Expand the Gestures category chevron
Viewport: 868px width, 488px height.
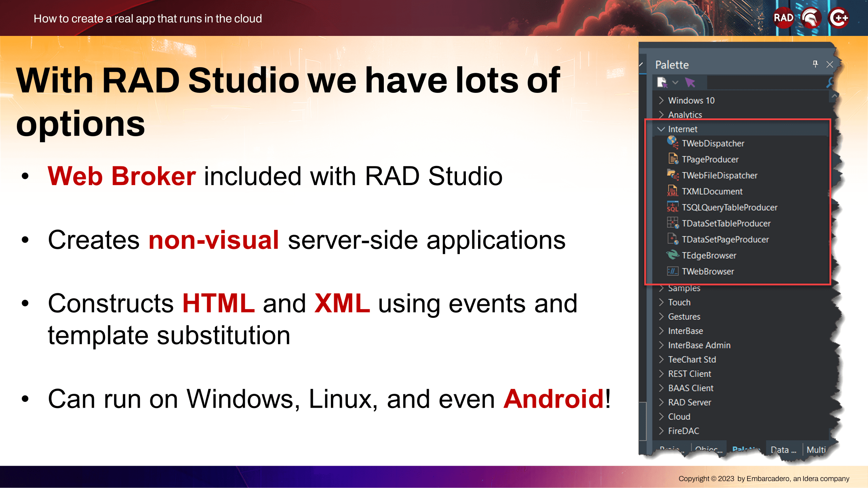click(x=661, y=317)
